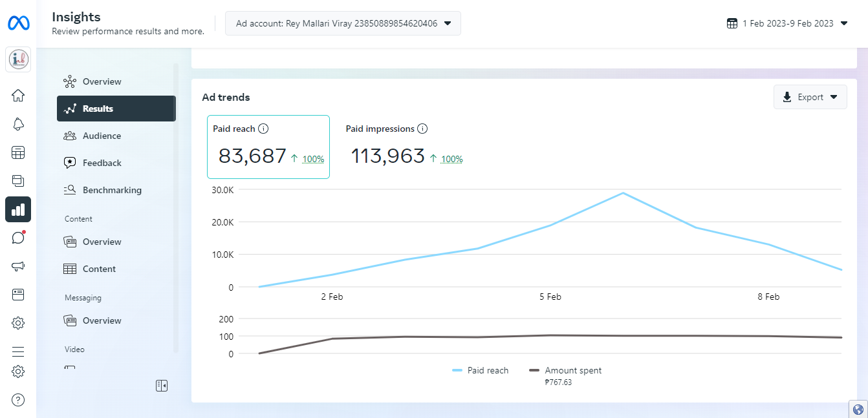Click the Paid reach 100% change link
This screenshot has width=868, height=418.
click(x=313, y=159)
